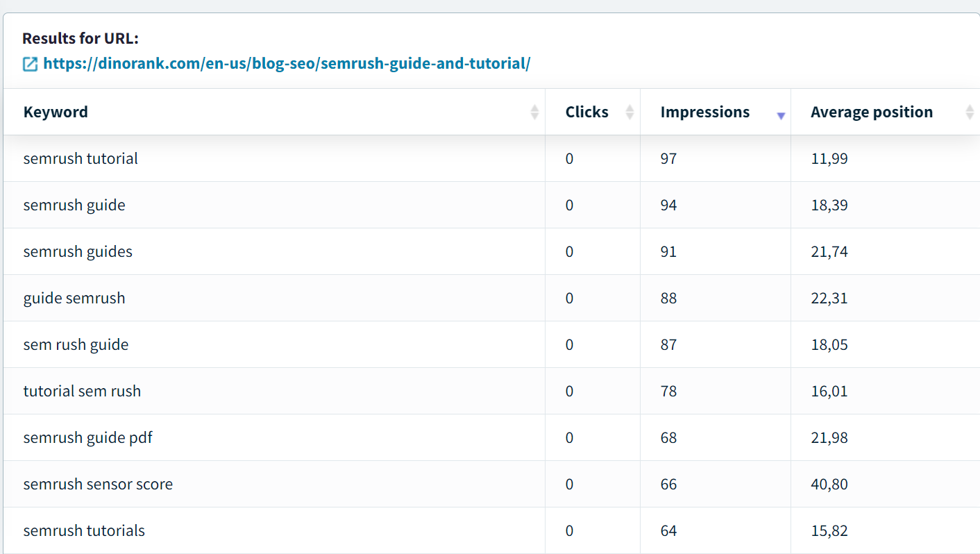Click the 'sem rush guide' keyword

(x=76, y=344)
